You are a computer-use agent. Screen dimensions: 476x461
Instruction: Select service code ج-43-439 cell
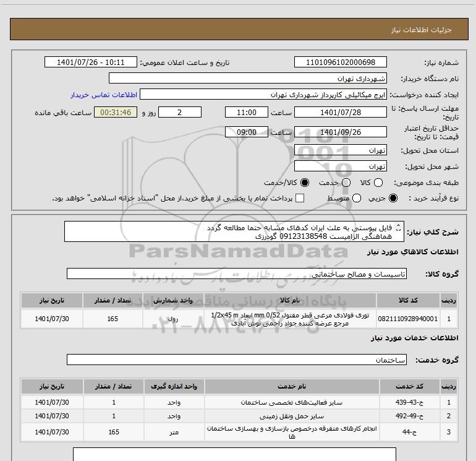coord(409,402)
